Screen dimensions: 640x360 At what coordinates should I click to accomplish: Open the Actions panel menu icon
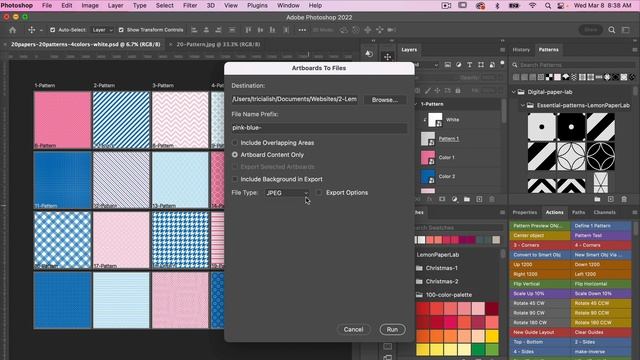pos(635,212)
